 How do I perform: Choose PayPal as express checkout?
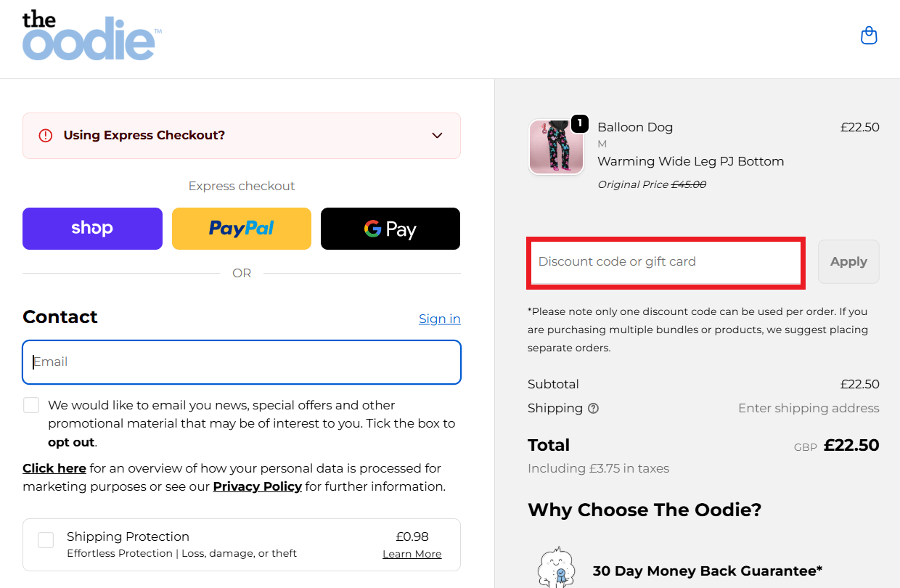241,228
